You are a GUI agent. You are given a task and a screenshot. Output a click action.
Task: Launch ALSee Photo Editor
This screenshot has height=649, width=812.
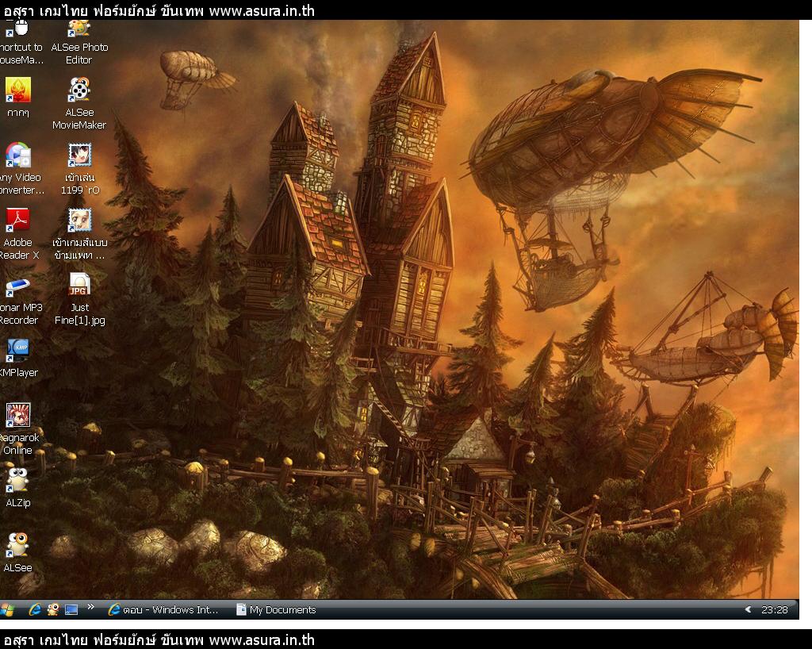(x=79, y=43)
